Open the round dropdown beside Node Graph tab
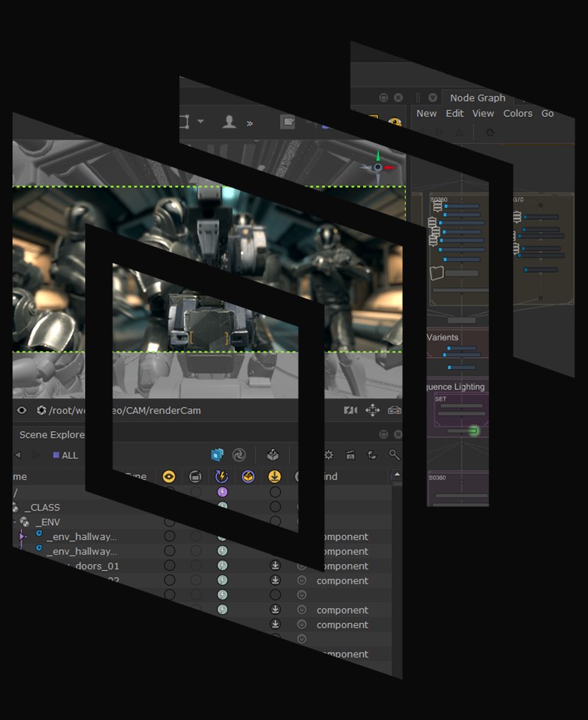 pos(432,97)
